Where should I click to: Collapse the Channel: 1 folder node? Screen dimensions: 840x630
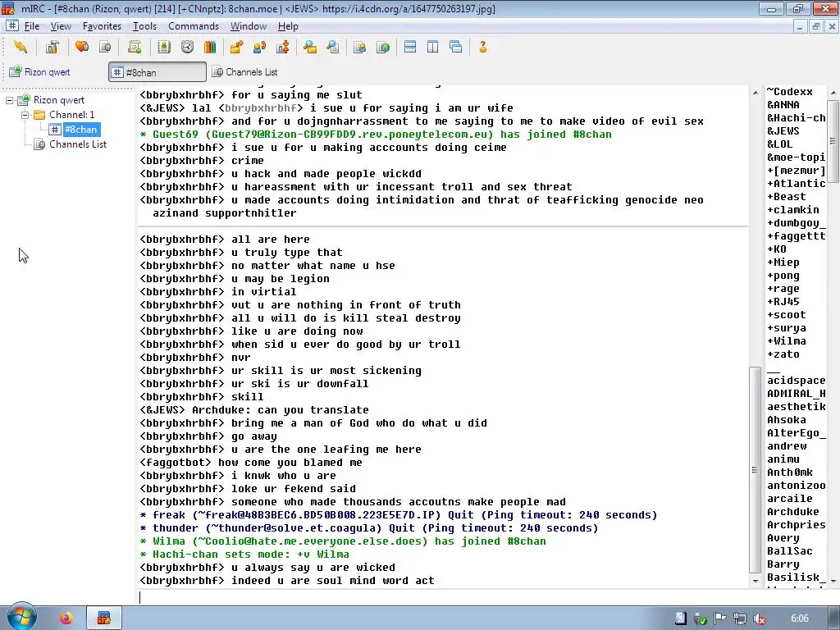(25, 115)
